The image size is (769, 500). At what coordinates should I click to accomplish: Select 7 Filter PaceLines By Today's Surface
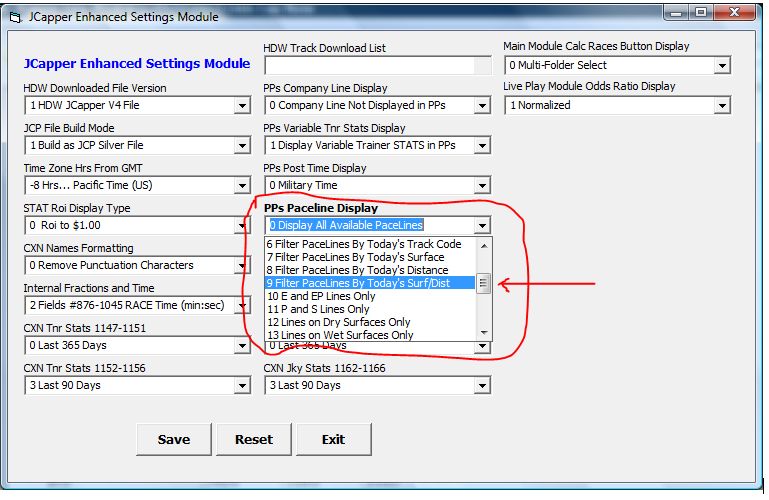370,257
